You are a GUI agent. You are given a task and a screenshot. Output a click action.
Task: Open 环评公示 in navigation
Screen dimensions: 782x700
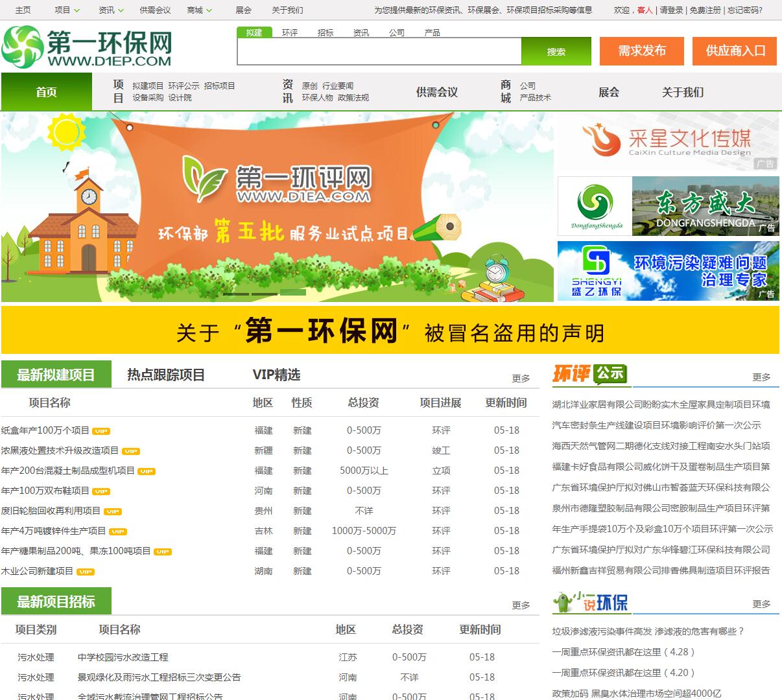184,86
